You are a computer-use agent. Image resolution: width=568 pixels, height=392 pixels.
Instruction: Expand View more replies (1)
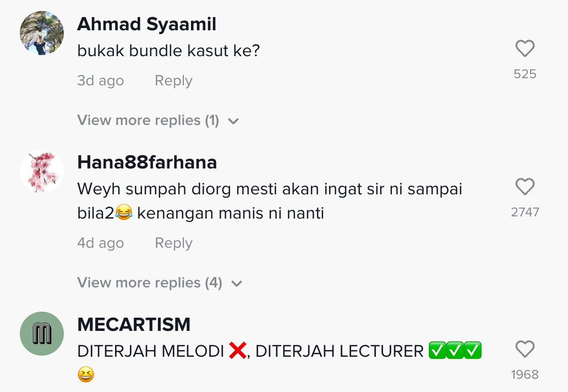148,121
